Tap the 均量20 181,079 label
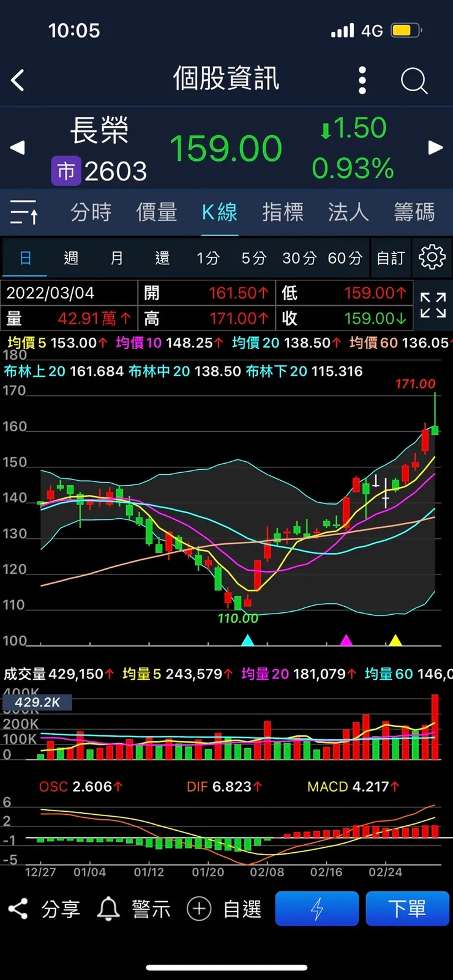 pyautogui.click(x=299, y=674)
